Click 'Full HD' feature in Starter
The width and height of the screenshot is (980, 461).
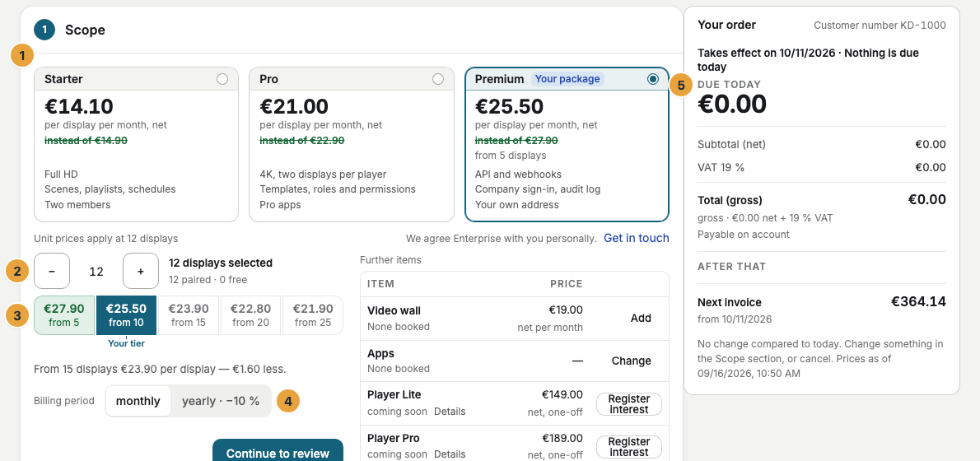tap(61, 175)
